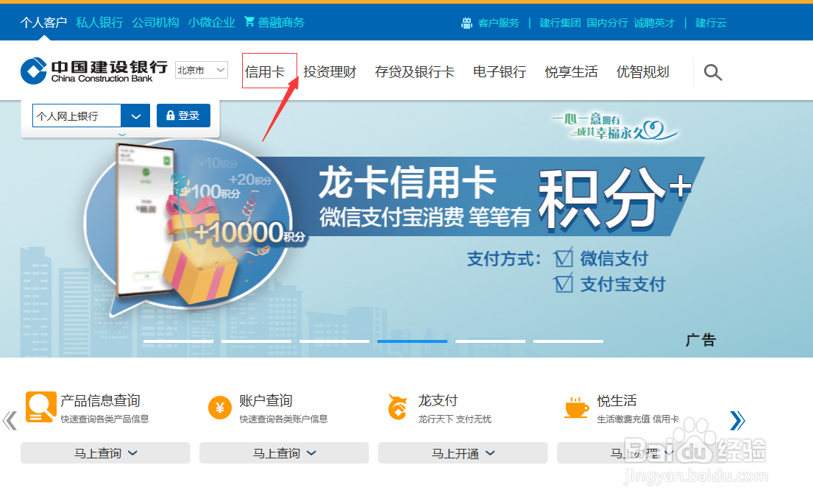Open the 存贷及银行卡 menu
Viewport: 813px width, 504px height.
click(414, 71)
